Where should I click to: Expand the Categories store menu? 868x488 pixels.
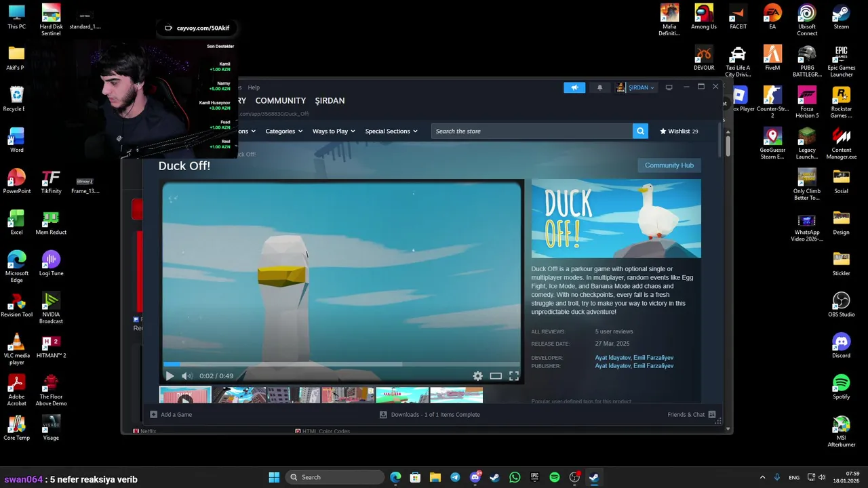[x=283, y=131]
